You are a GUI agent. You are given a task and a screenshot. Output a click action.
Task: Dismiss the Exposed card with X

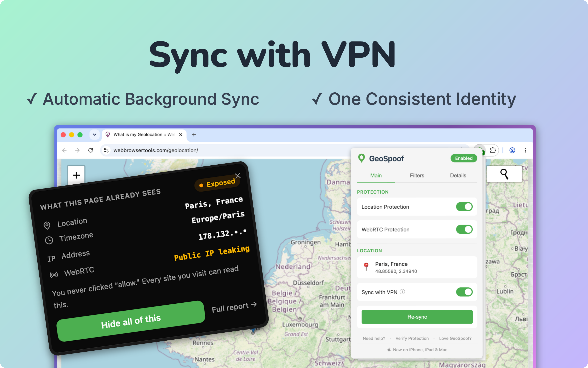238,175
